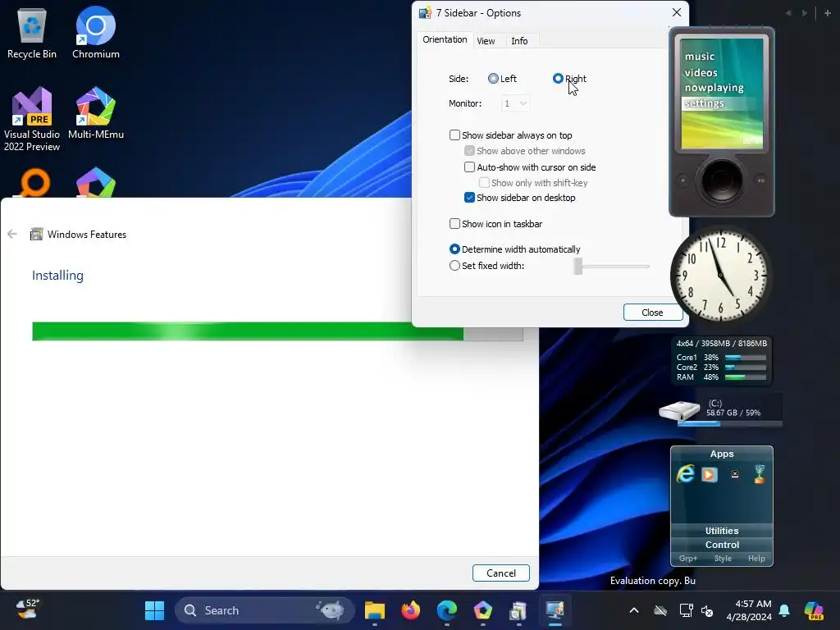The width and height of the screenshot is (840, 630).
Task: Show hidden icons tray chevron
Action: coord(634,610)
